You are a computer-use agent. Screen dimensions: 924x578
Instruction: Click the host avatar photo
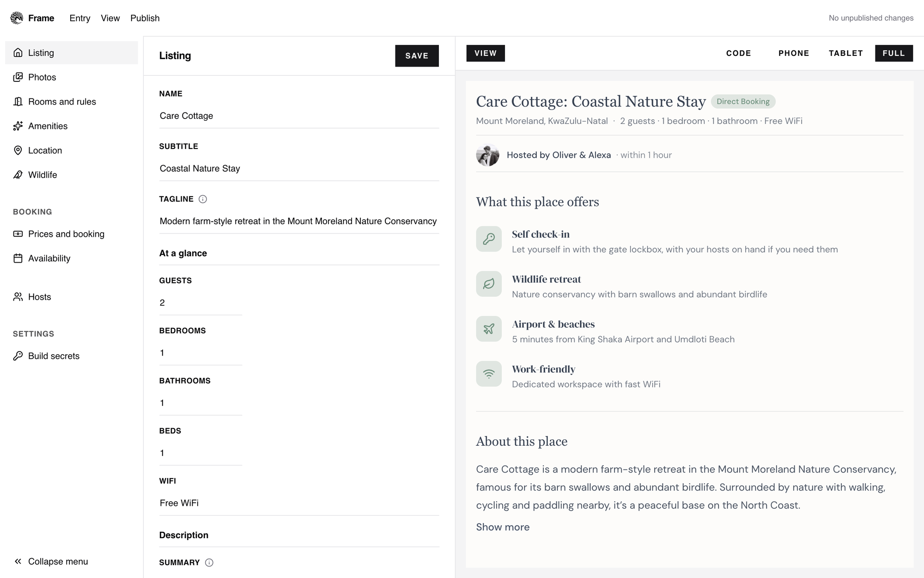click(488, 155)
